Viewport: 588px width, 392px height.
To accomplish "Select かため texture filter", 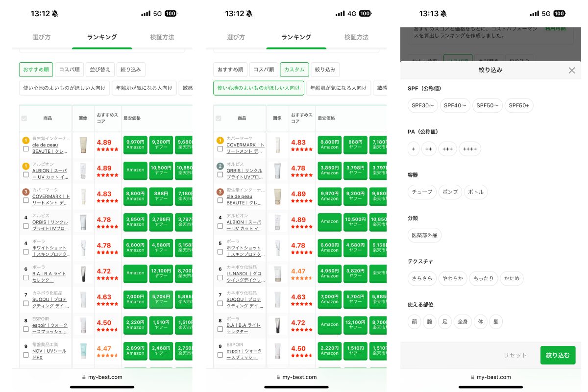I will [512, 279].
